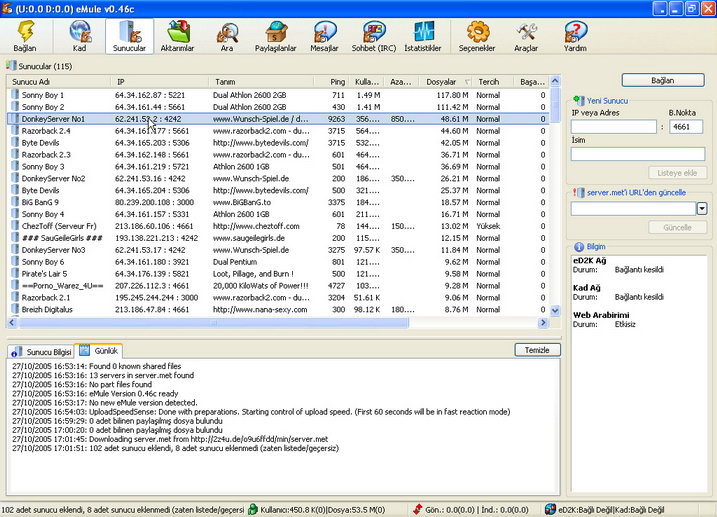Click the server.met URL input field
The height and width of the screenshot is (517, 717).
[633, 209]
